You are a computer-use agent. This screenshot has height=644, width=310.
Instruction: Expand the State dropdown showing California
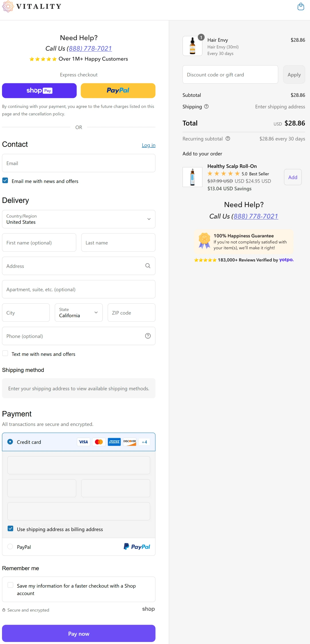click(x=79, y=313)
